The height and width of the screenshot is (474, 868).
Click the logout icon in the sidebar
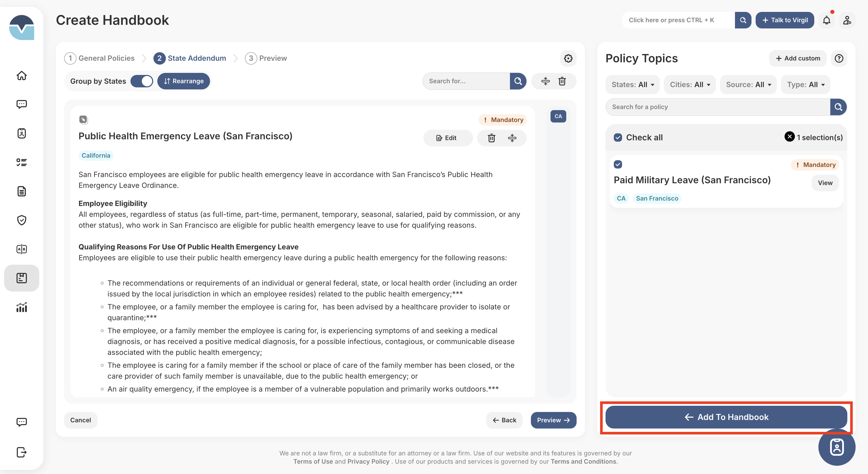click(x=21, y=452)
